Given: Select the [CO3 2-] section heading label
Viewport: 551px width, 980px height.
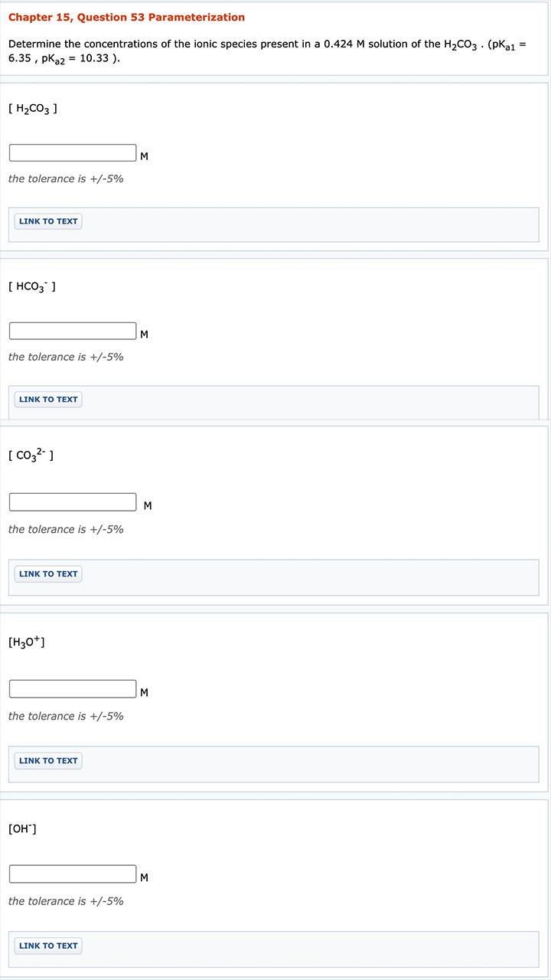Looking at the screenshot, I should pos(31,455).
